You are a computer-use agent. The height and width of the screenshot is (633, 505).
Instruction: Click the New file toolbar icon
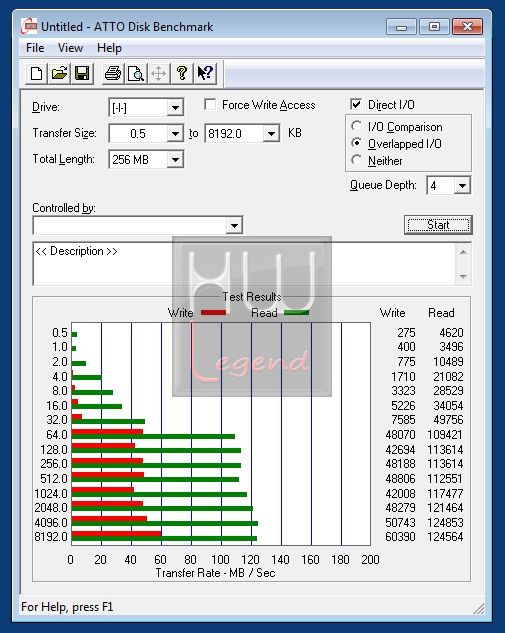tap(37, 73)
